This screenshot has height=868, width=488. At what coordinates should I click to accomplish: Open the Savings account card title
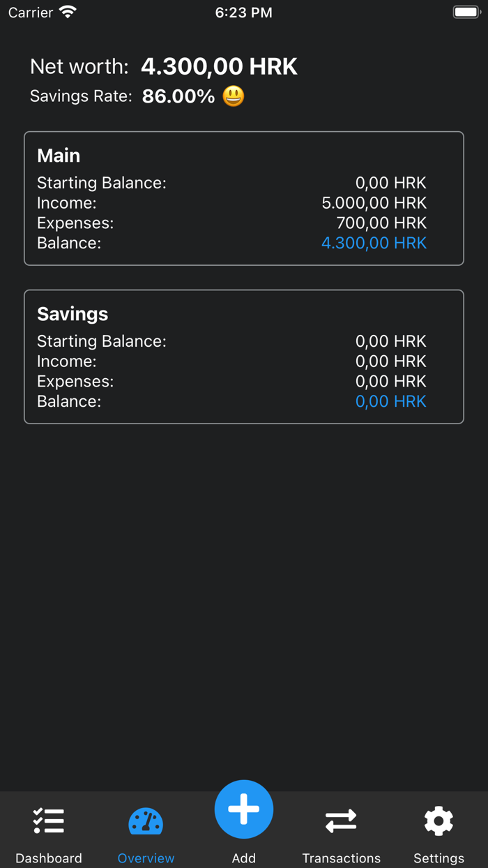click(73, 314)
